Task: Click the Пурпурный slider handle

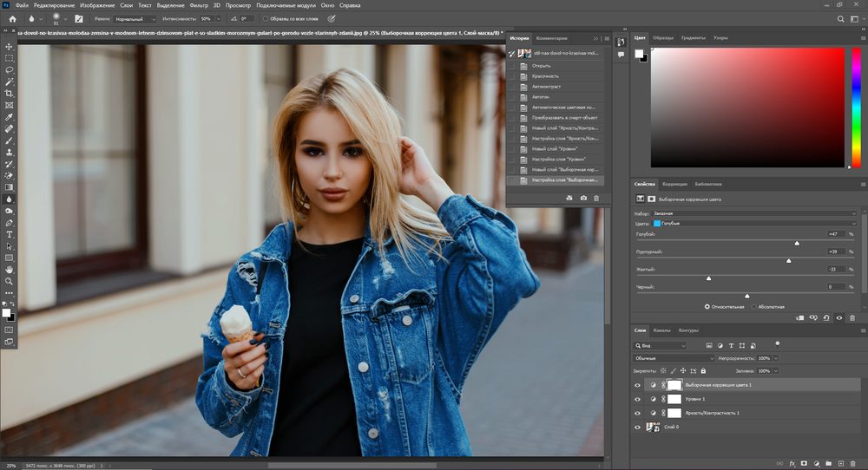Action: 788,260
